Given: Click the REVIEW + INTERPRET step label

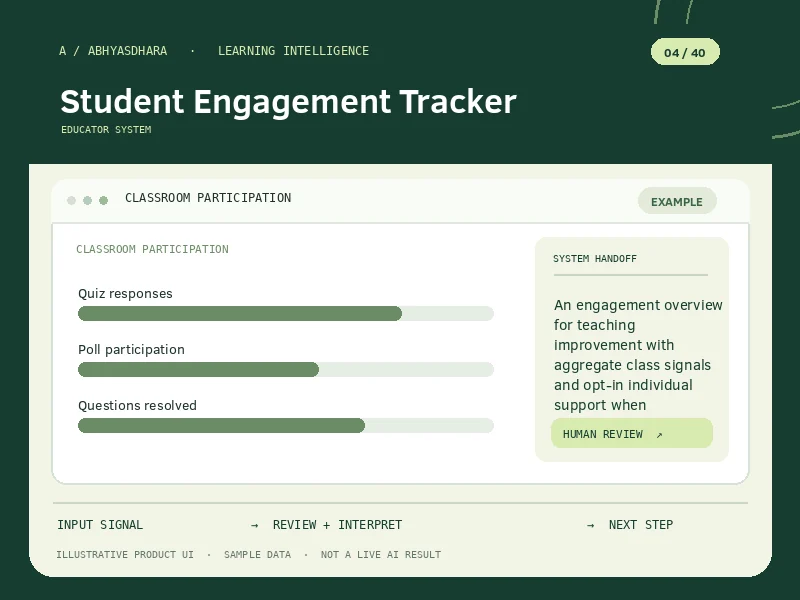Looking at the screenshot, I should pos(337,524).
